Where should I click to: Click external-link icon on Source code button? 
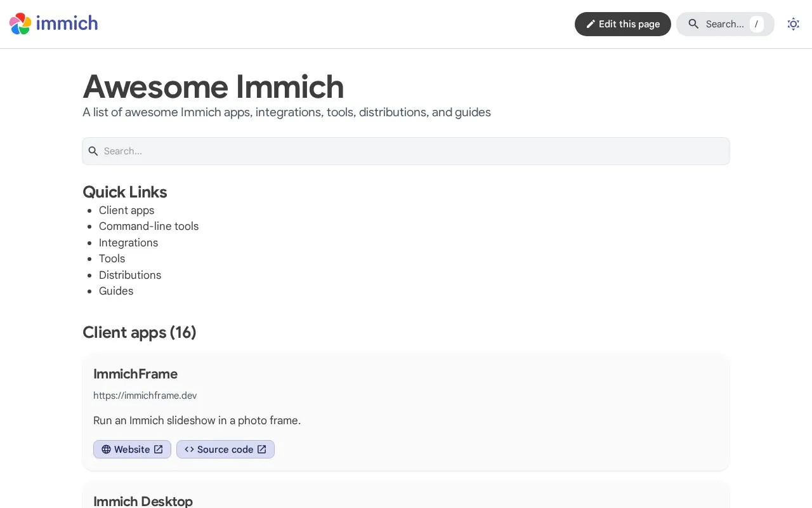pos(261,450)
